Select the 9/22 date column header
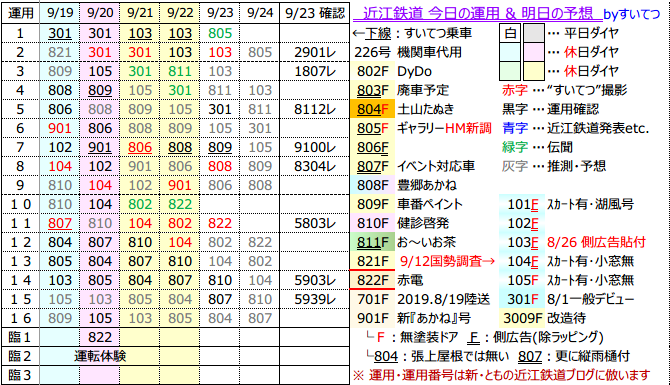 (x=180, y=13)
